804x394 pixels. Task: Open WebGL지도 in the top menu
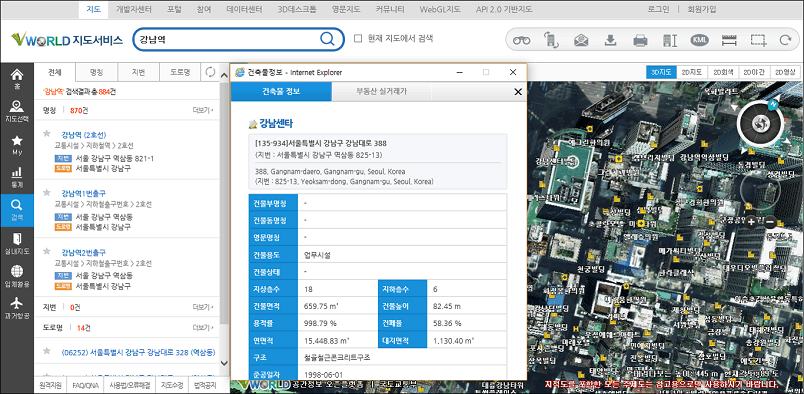[x=440, y=9]
